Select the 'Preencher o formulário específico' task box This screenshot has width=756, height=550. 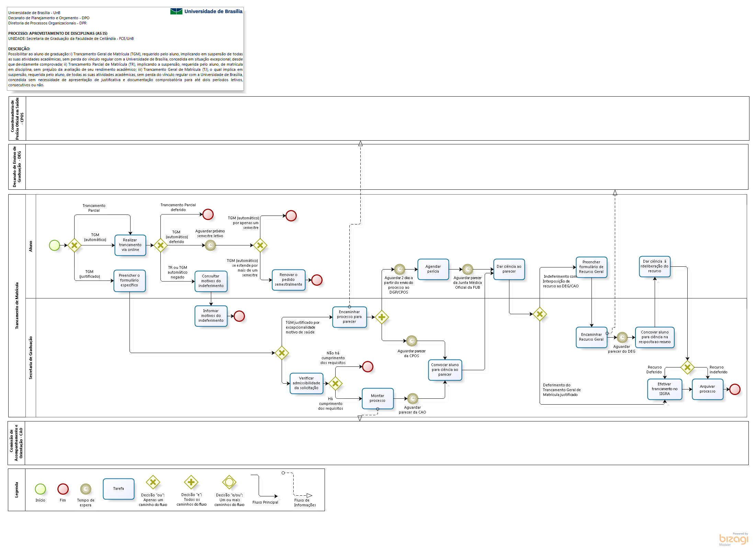[129, 280]
